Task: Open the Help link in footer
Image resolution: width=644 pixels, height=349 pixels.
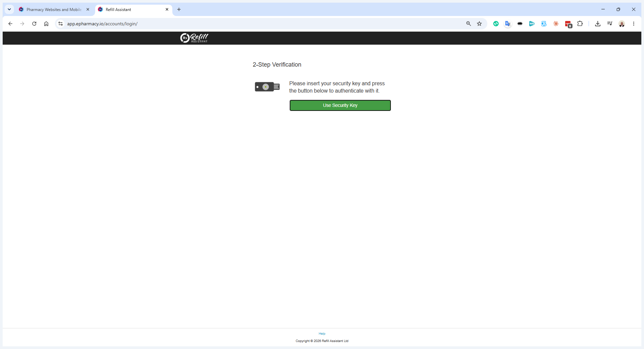Action: click(322, 333)
